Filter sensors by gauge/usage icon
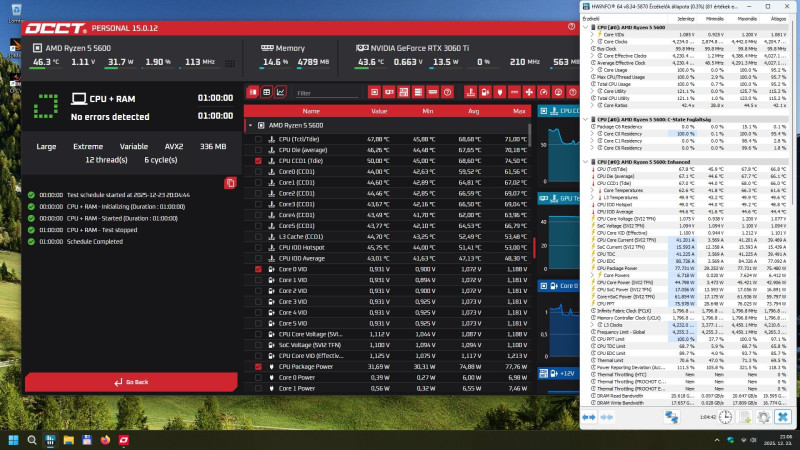The image size is (800, 450). pyautogui.click(x=544, y=92)
